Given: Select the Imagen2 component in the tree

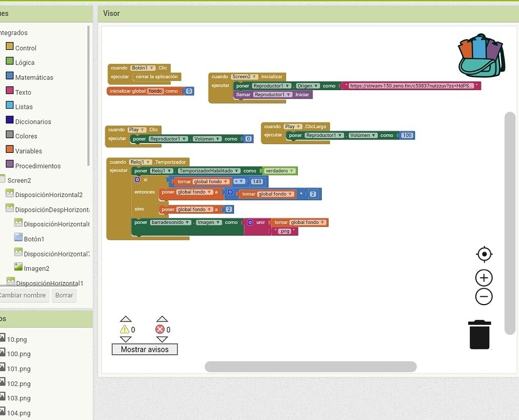Looking at the screenshot, I should 36,268.
